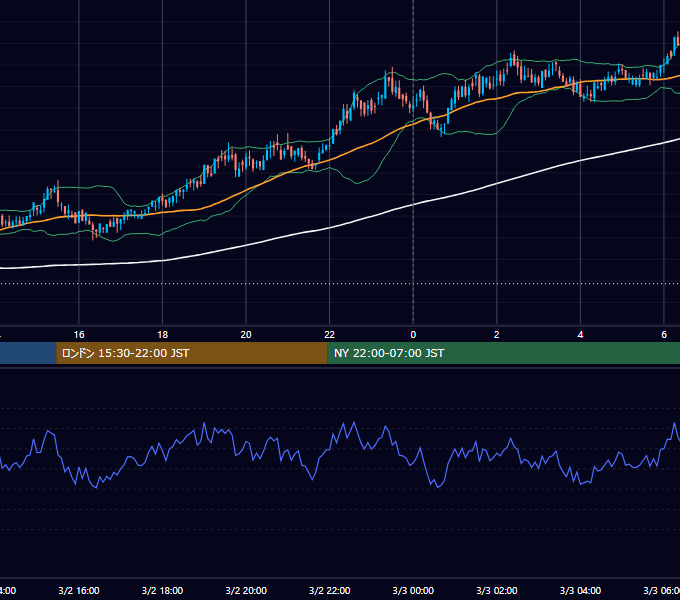Click the 3/3 04:00 label on lower axis
The height and width of the screenshot is (600, 680).
[x=580, y=590]
